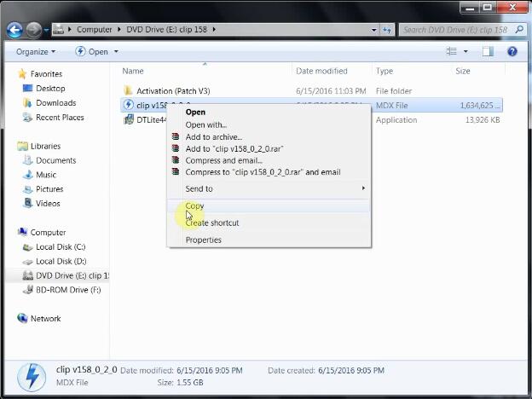Image resolution: width=532 pixels, height=399 pixels.
Task: Click the search magnifier icon
Action: click(519, 30)
